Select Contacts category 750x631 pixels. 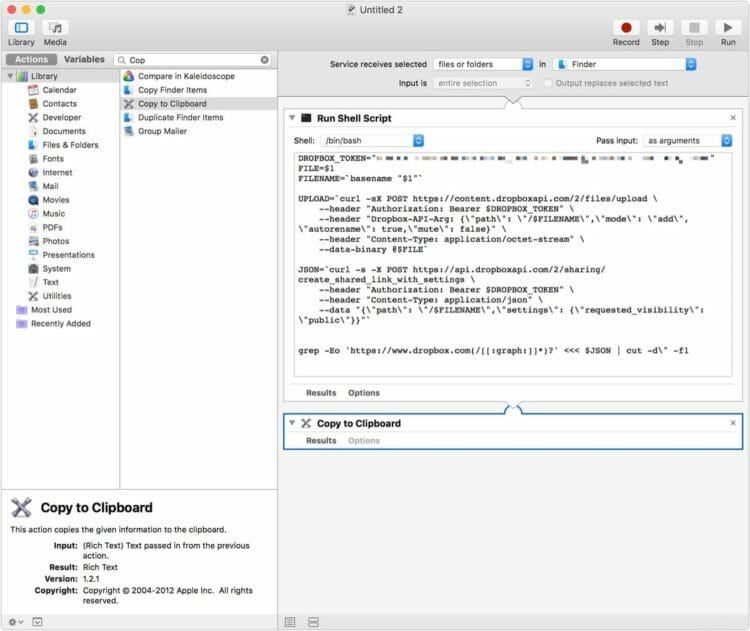click(59, 103)
